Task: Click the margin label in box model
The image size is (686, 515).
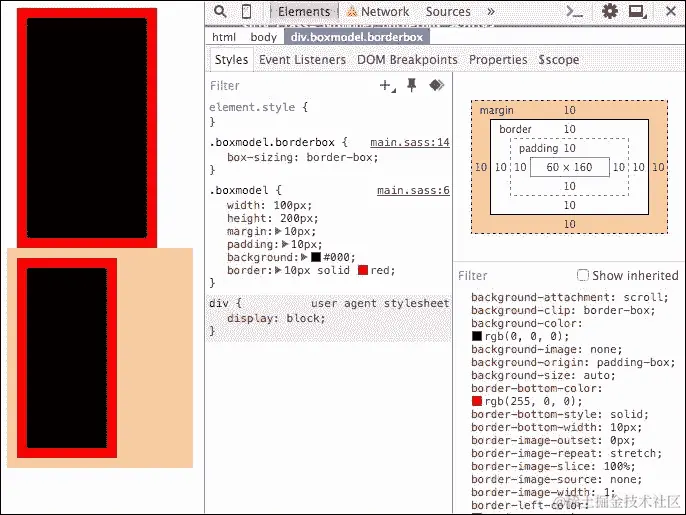Action: coord(497,110)
